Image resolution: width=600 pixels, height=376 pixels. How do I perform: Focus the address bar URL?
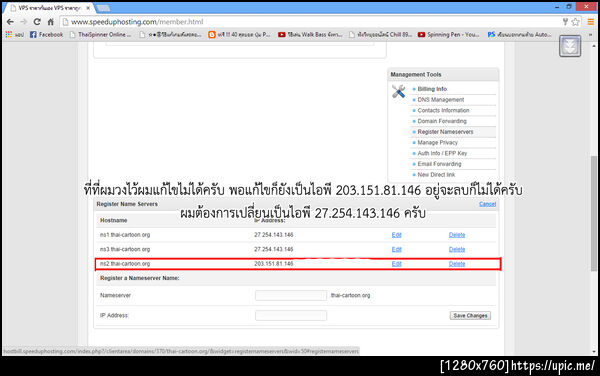pos(137,22)
